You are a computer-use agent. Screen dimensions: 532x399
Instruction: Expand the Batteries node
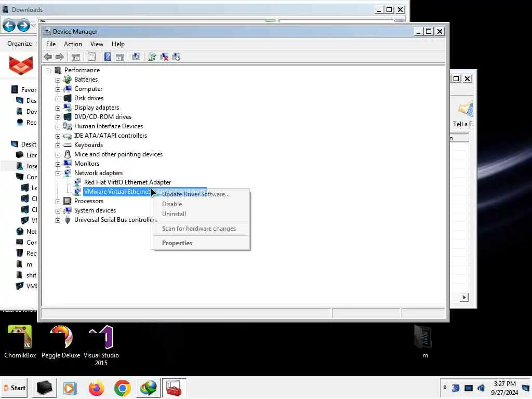click(x=58, y=80)
